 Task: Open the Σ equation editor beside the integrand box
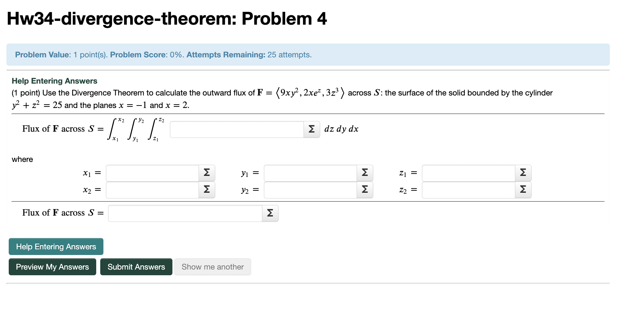tap(311, 129)
